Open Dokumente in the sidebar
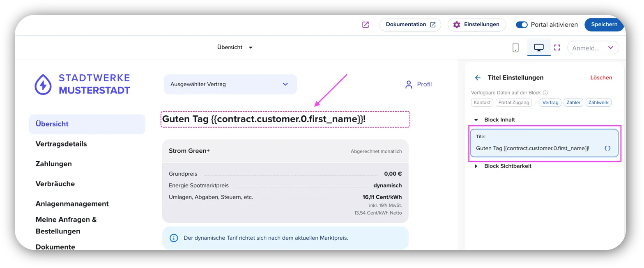The height and width of the screenshot is (268, 644). [55, 247]
